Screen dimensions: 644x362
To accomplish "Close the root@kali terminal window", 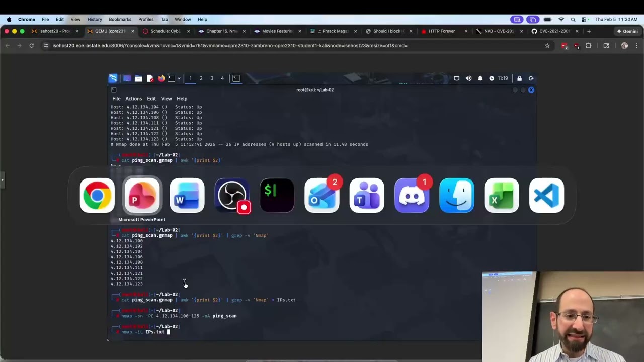I will point(531,90).
